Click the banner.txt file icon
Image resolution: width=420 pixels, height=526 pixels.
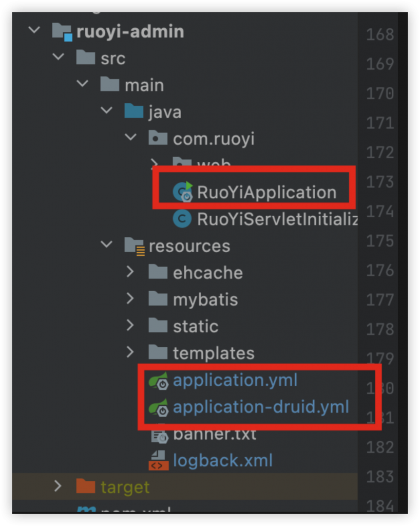(x=159, y=435)
